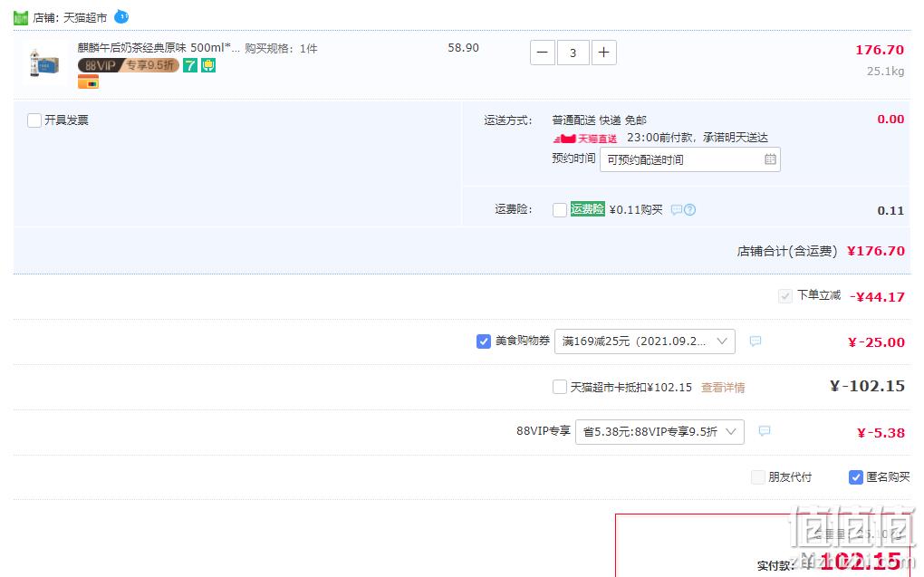The width and height of the screenshot is (924, 577).
Task: Click the 普通配送 快递 免邮 text
Action: click(600, 120)
